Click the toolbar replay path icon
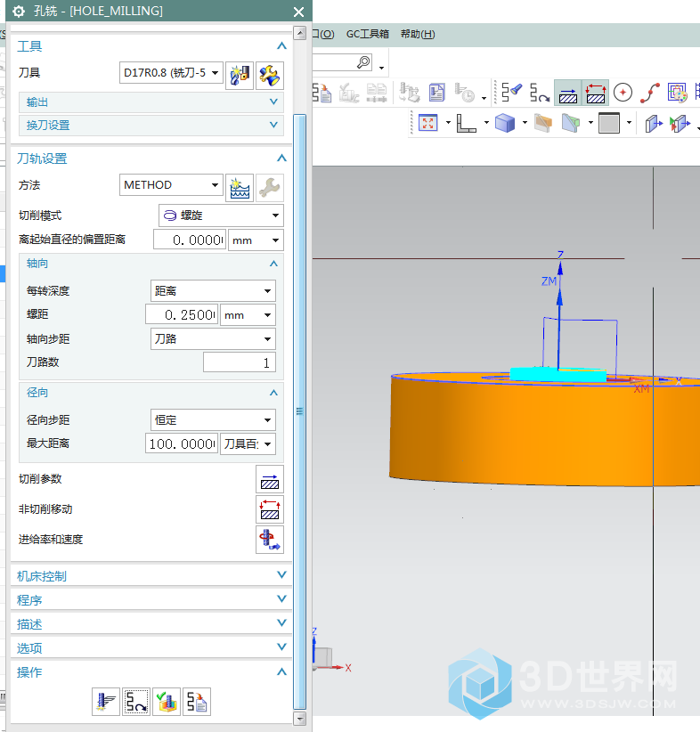This screenshot has width=700, height=732. pos(540,93)
